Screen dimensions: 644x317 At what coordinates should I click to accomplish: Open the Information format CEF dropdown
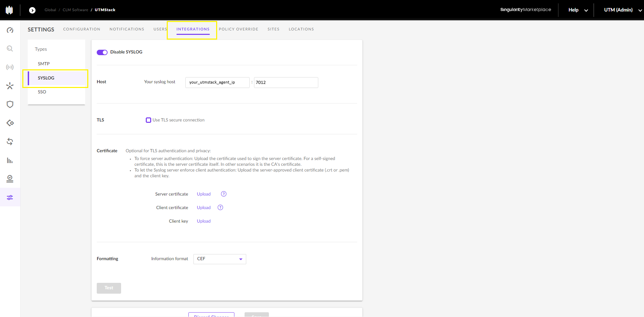pos(220,259)
